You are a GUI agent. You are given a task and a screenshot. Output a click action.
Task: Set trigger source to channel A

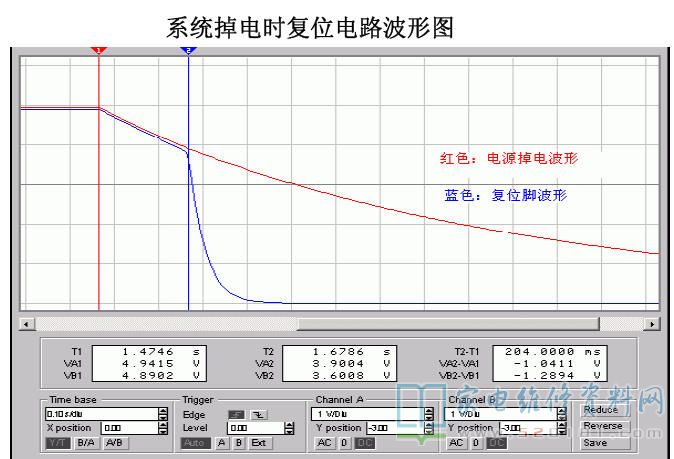[x=222, y=442]
